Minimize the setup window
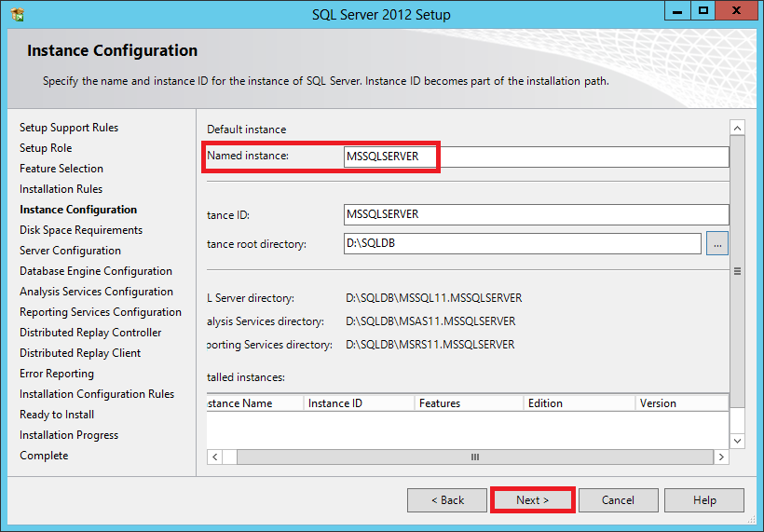Screen dimensions: 764x532 coord(678,11)
